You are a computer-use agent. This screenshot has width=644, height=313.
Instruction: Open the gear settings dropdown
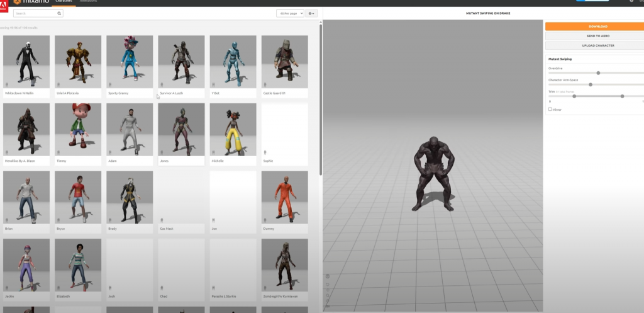point(311,14)
